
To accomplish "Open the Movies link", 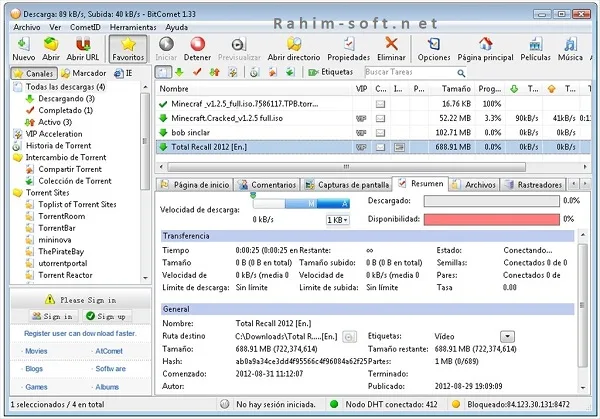I will (x=36, y=351).
